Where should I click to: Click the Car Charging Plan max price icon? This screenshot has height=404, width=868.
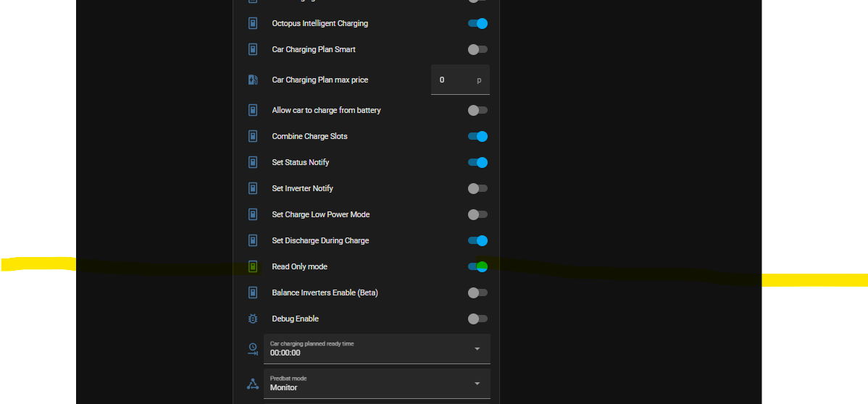click(x=252, y=80)
